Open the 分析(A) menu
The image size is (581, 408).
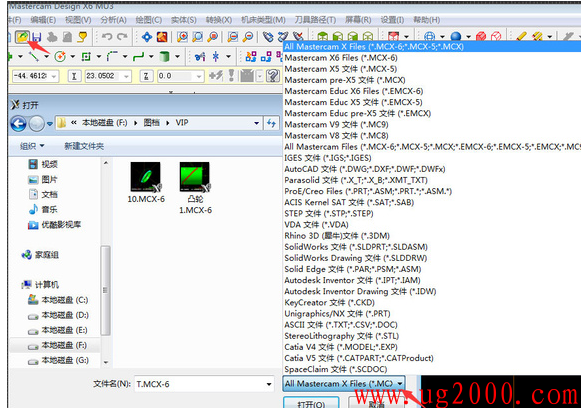click(113, 20)
